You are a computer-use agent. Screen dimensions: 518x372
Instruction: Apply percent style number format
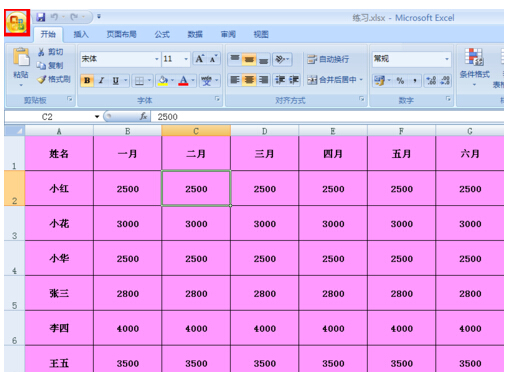click(x=400, y=80)
